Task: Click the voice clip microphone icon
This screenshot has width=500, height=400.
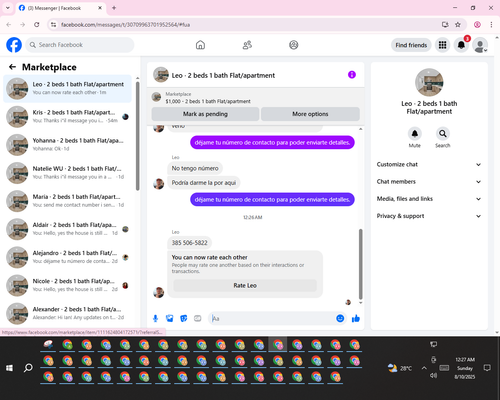Action: pyautogui.click(x=155, y=318)
